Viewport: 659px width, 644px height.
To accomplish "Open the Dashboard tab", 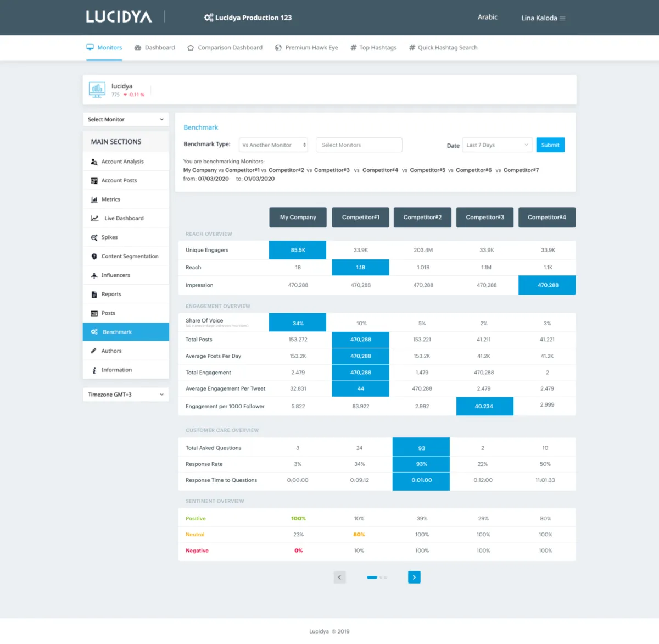I will (x=155, y=48).
